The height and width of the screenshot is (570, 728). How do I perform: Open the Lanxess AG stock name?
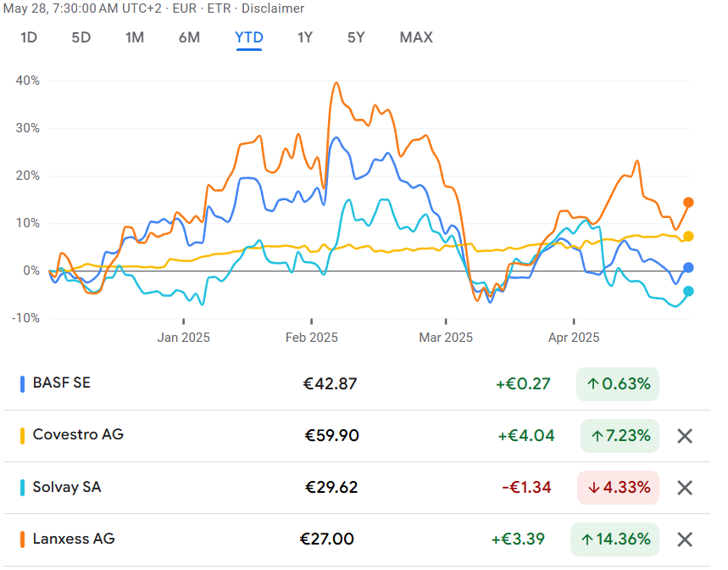click(74, 539)
